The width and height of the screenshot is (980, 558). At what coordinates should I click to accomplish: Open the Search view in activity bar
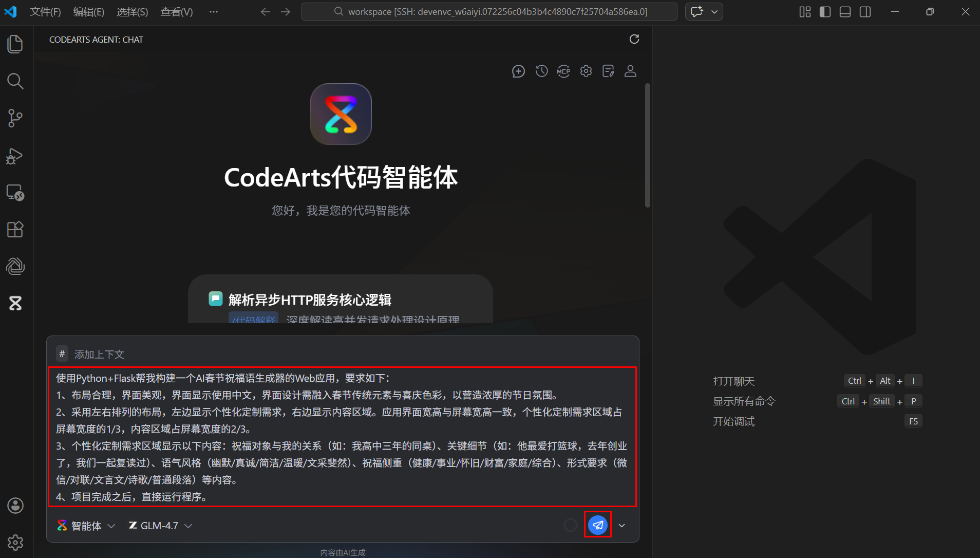point(15,81)
